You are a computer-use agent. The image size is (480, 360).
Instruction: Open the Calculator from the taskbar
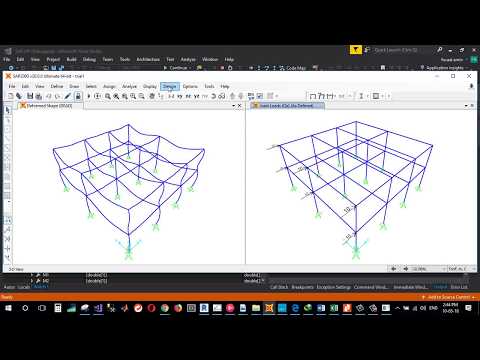tap(58, 308)
